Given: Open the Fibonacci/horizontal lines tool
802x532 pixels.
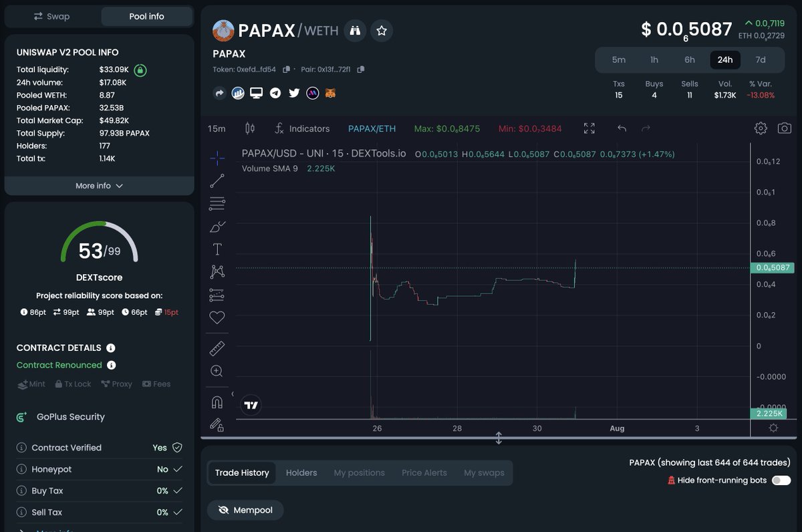Looking at the screenshot, I should (217, 203).
